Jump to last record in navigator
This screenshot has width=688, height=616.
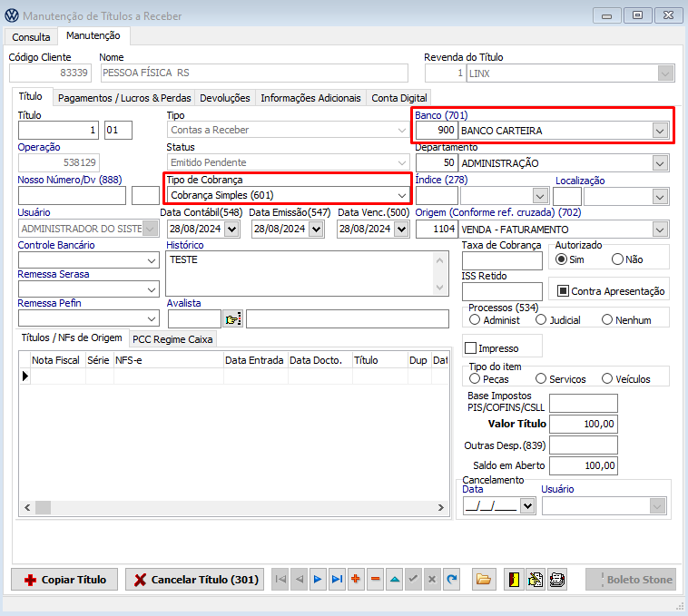[x=337, y=579]
